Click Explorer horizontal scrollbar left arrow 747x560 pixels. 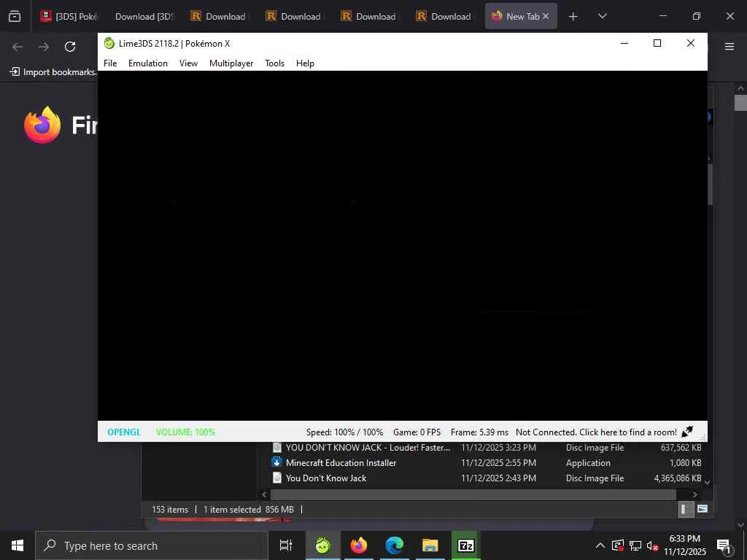coord(264,495)
